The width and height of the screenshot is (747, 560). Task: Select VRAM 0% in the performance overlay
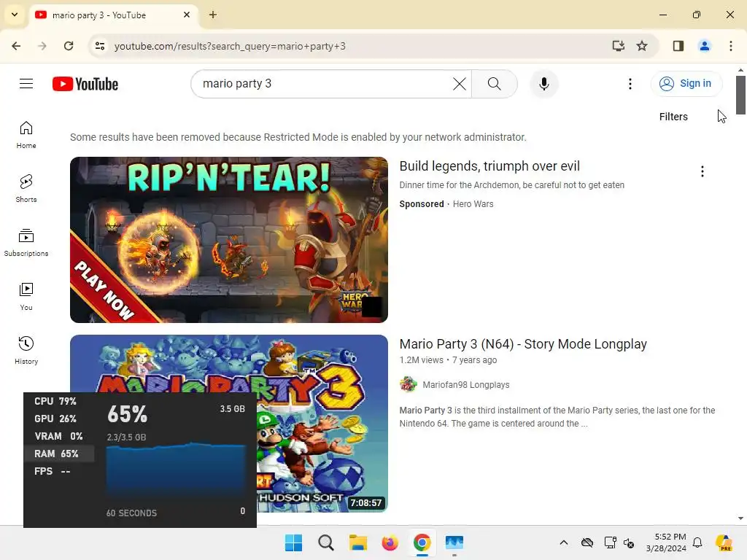(x=58, y=436)
